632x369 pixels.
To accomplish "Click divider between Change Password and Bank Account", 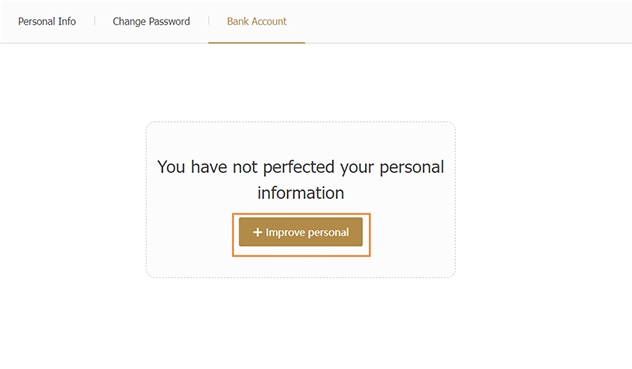I will pos(209,21).
